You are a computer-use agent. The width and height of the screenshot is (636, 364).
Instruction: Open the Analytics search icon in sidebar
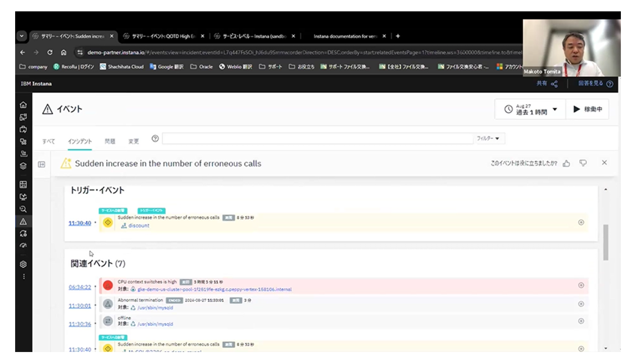point(23,209)
